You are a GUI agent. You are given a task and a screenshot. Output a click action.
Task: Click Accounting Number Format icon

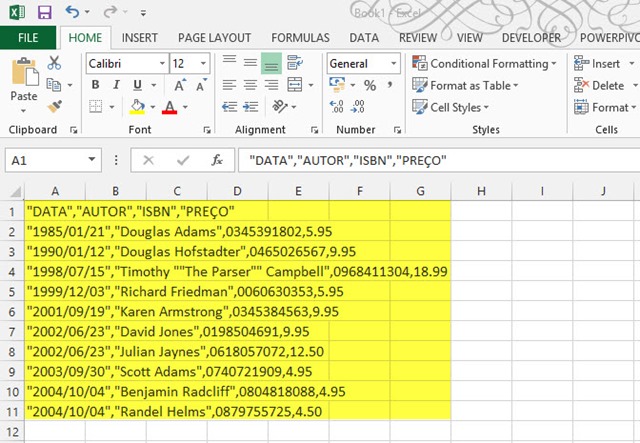click(337, 85)
